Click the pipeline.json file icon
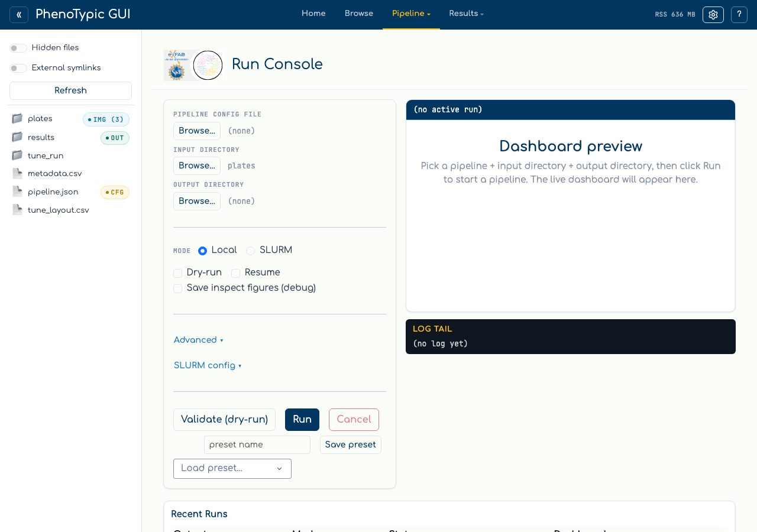 coord(17,192)
